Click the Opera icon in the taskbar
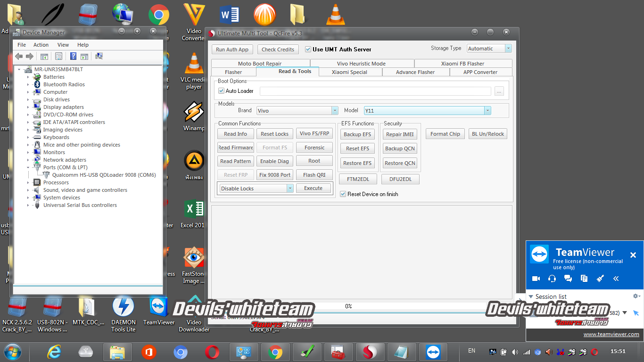Image resolution: width=644 pixels, height=362 pixels. tap(212, 352)
